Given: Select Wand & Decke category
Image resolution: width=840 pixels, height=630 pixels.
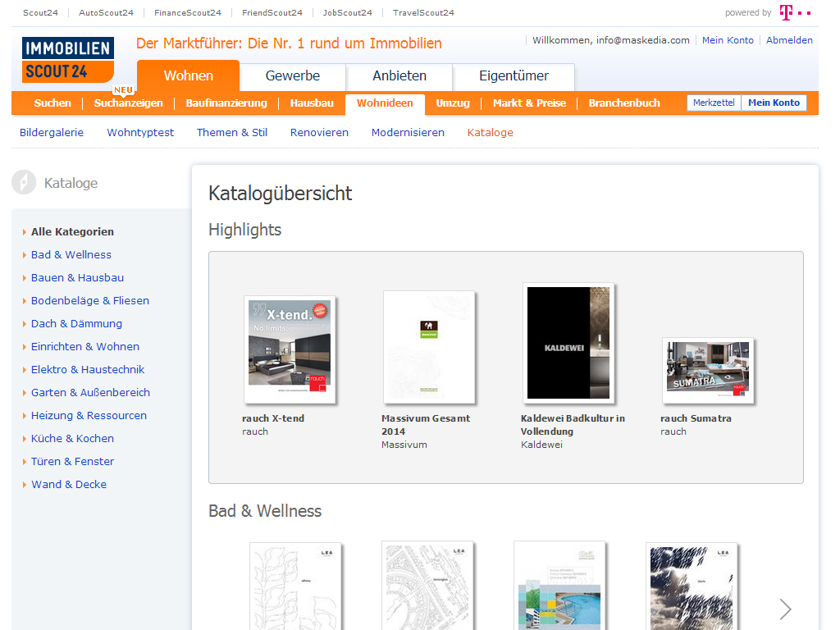Looking at the screenshot, I should click(69, 485).
